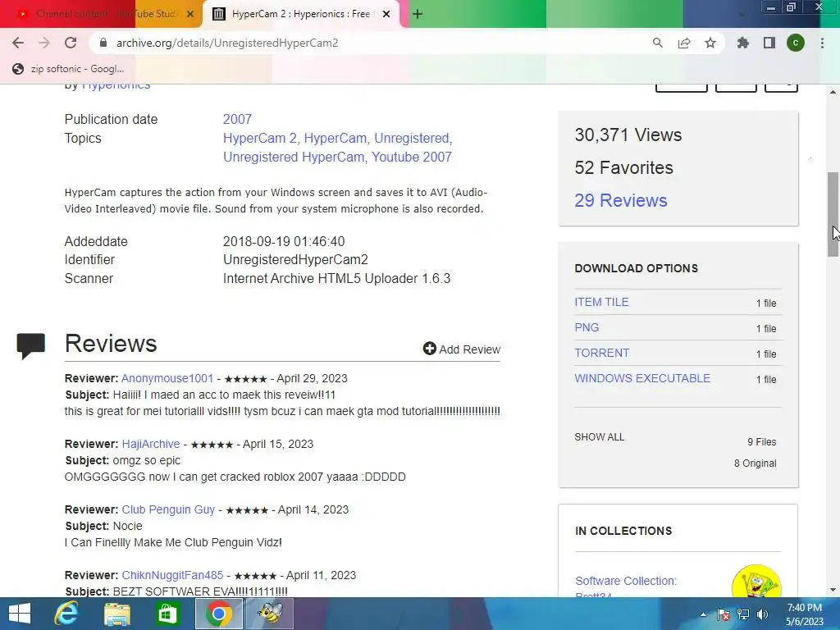The width and height of the screenshot is (840, 630).
Task: Open reviewer Club Penguin Guy profile
Action: point(168,509)
